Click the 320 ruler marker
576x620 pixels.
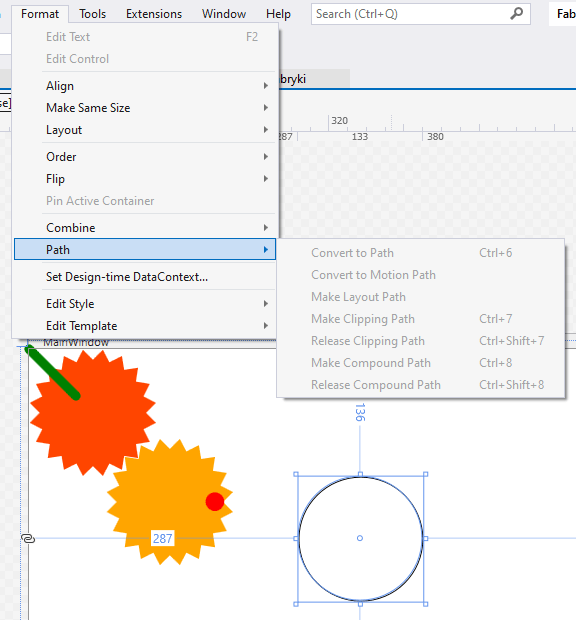pyautogui.click(x=340, y=121)
